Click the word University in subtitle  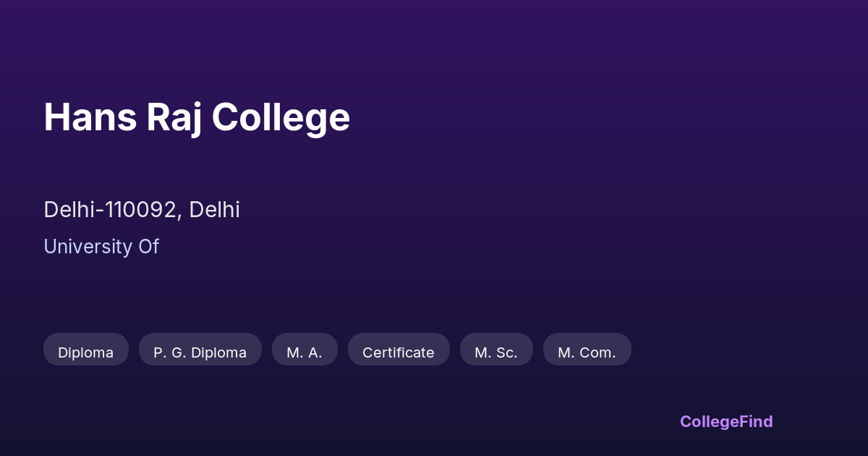[x=85, y=247]
